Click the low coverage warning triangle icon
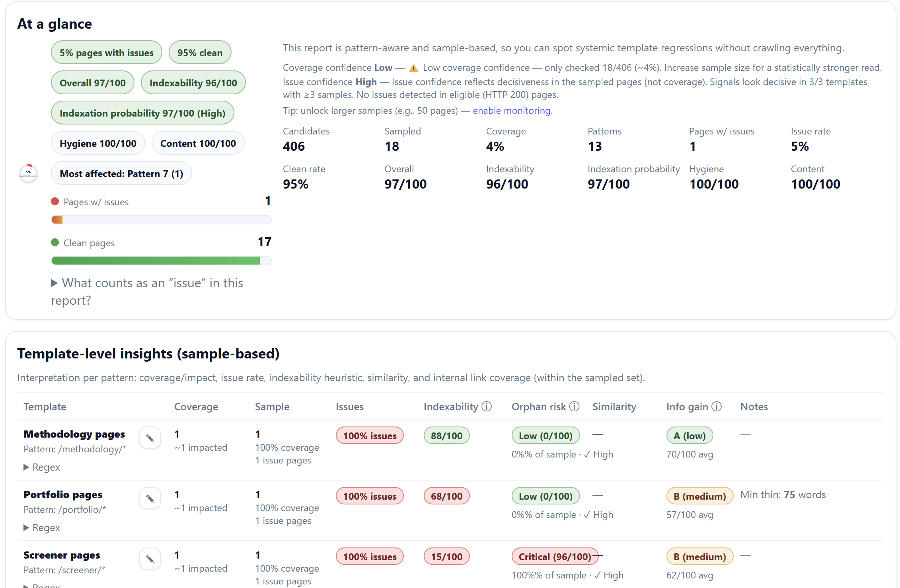 pyautogui.click(x=413, y=68)
